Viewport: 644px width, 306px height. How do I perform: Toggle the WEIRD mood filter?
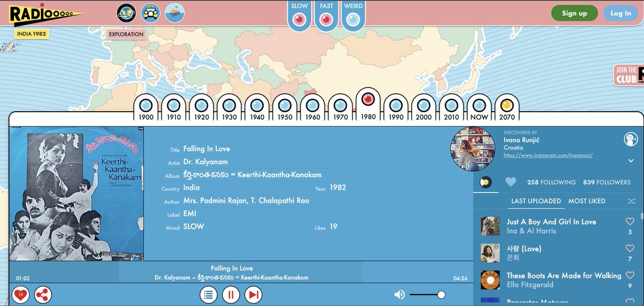pos(353,16)
